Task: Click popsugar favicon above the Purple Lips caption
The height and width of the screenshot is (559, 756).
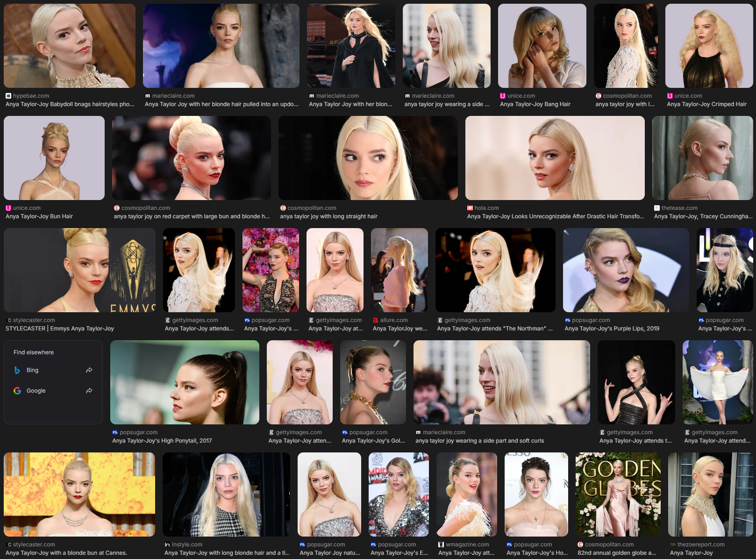Action: [x=568, y=320]
